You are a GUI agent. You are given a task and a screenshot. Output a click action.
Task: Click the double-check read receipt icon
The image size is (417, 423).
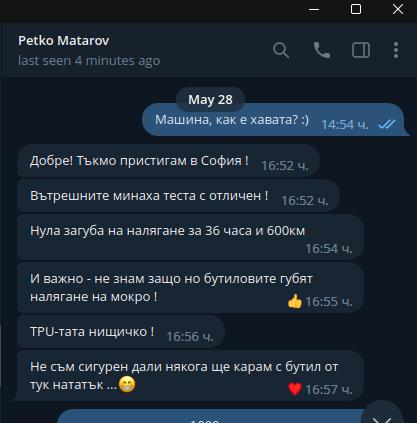pos(387,125)
